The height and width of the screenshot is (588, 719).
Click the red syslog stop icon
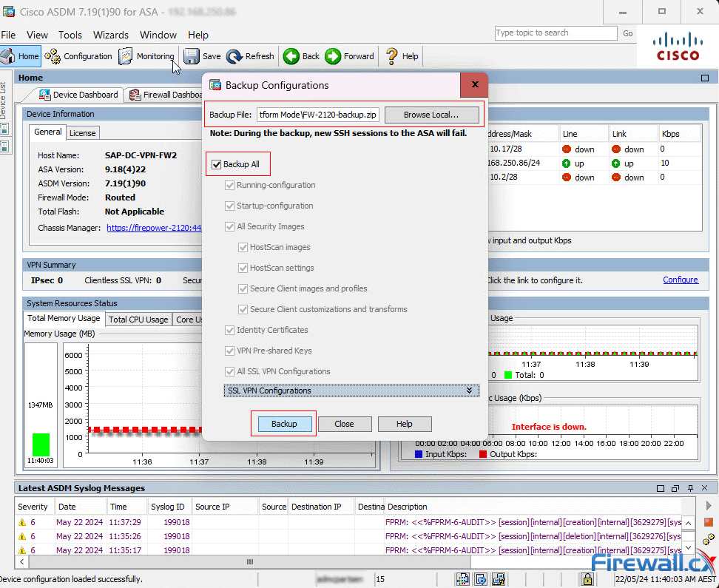[x=709, y=521]
